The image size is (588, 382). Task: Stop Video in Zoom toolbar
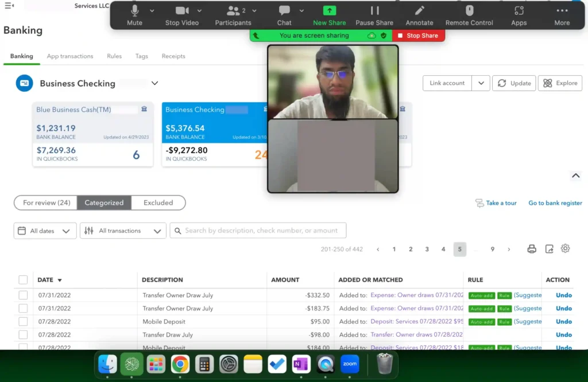coord(182,15)
